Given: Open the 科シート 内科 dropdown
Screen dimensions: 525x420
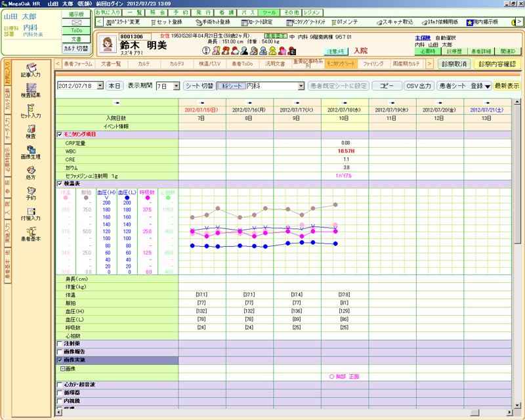Looking at the screenshot, I should pyautogui.click(x=301, y=86).
